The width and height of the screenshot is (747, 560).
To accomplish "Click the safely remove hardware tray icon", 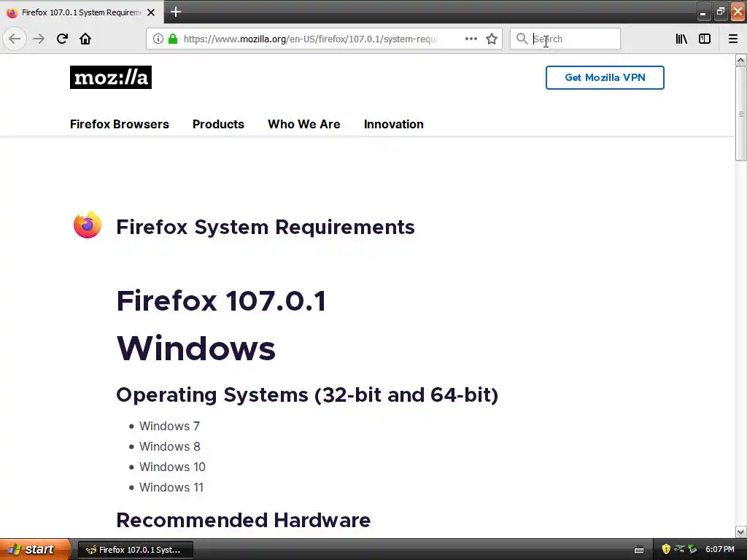I will coord(692,549).
